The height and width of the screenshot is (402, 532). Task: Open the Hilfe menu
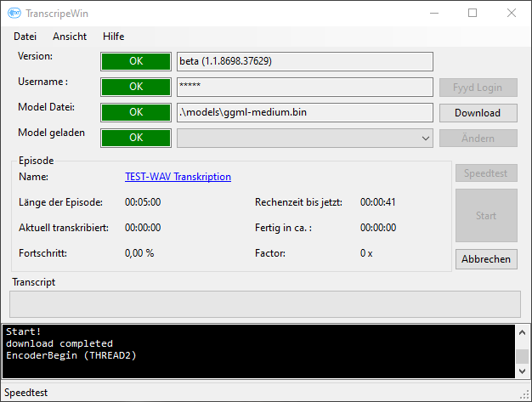point(113,37)
